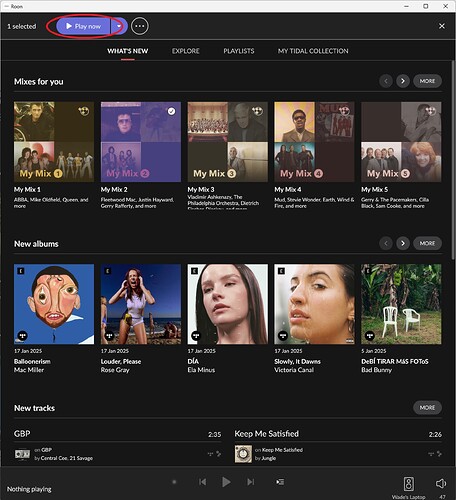Show previous Mixes for you items
Image resolution: width=456 pixels, height=500 pixels.
point(386,81)
